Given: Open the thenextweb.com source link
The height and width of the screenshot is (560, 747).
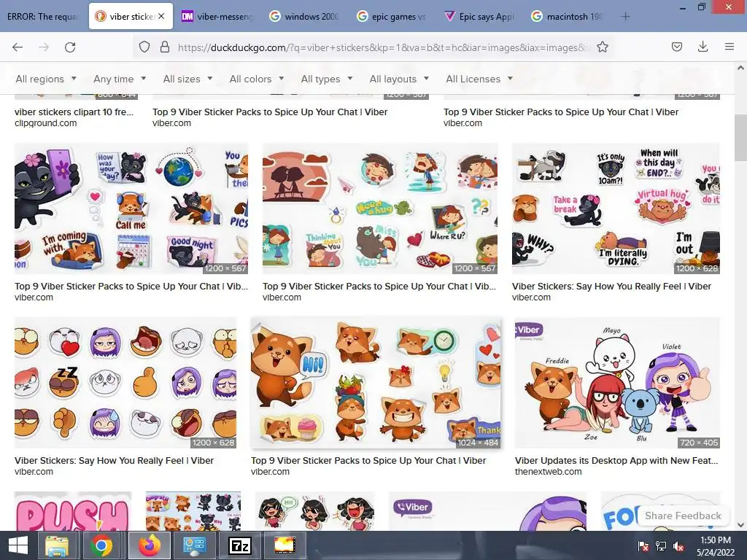Looking at the screenshot, I should pos(549,472).
